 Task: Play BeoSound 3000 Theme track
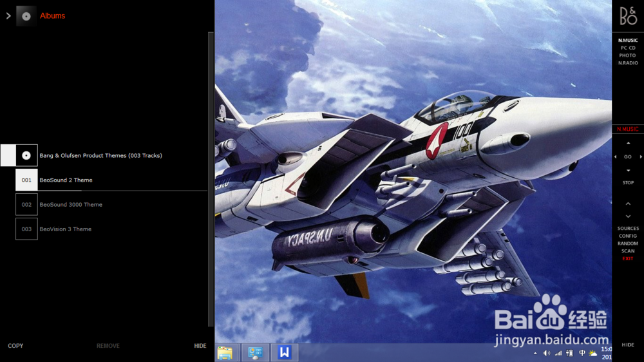pyautogui.click(x=71, y=204)
